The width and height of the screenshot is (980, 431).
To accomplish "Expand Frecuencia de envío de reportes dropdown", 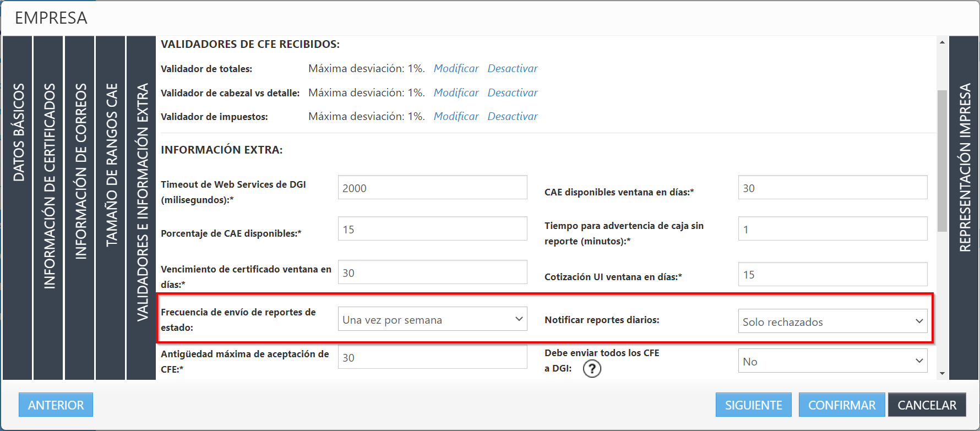I will pos(432,319).
